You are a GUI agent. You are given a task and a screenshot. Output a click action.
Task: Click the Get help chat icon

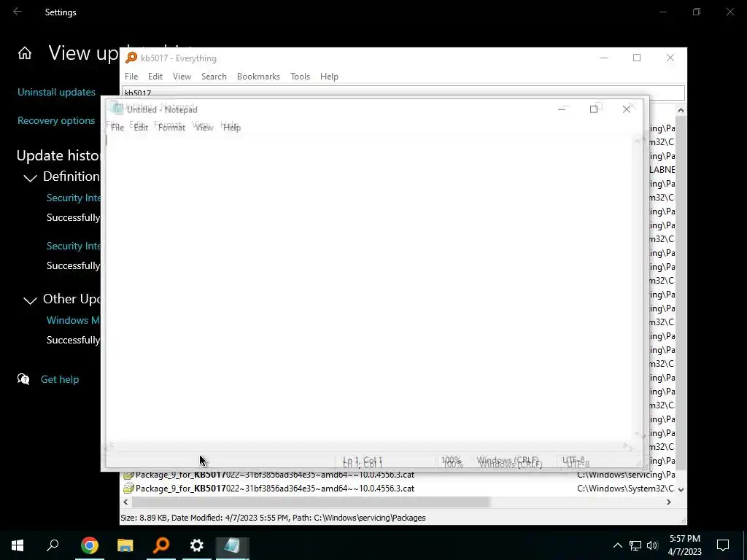coord(23,379)
